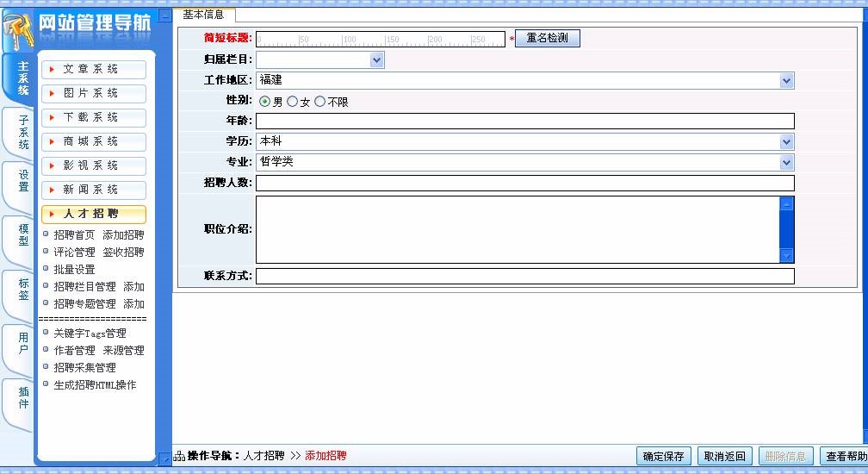Screen dimensions: 868x474
Task: Click 职位介绍 scrollbar up arrow
Action: tap(787, 203)
